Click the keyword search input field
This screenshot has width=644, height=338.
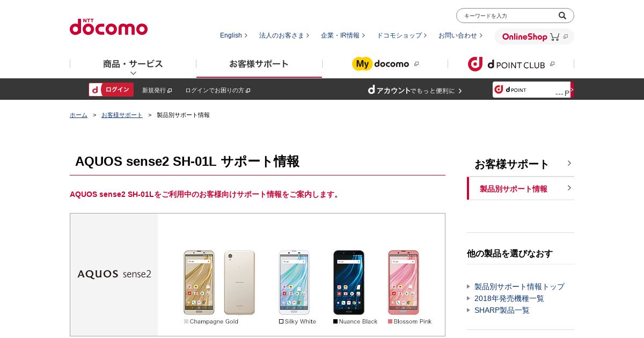point(507,16)
